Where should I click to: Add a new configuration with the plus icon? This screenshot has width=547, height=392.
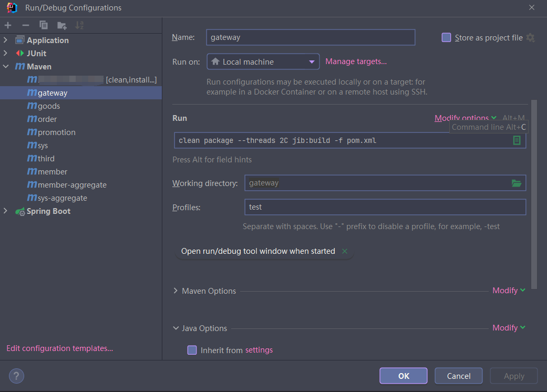point(8,25)
